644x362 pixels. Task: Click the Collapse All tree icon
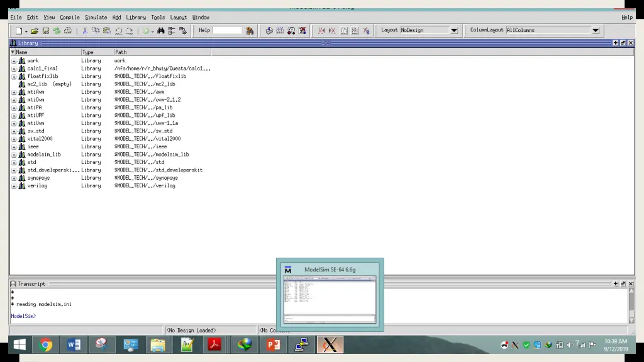[172, 31]
